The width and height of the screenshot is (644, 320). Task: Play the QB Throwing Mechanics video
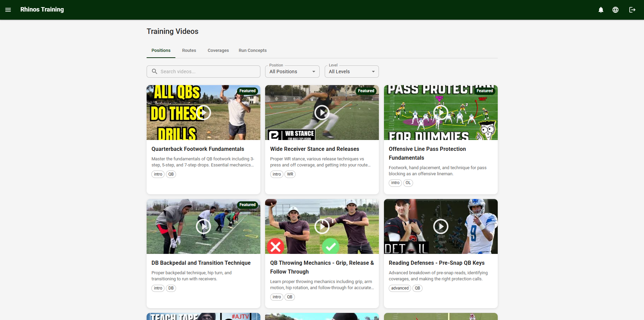click(x=322, y=226)
